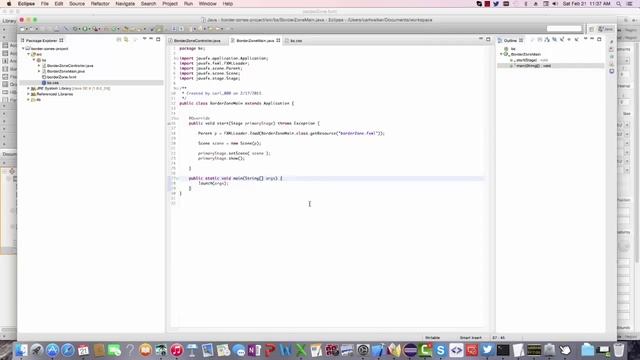Click the Java perspective button
This screenshot has width=640, height=360.
[606, 29]
